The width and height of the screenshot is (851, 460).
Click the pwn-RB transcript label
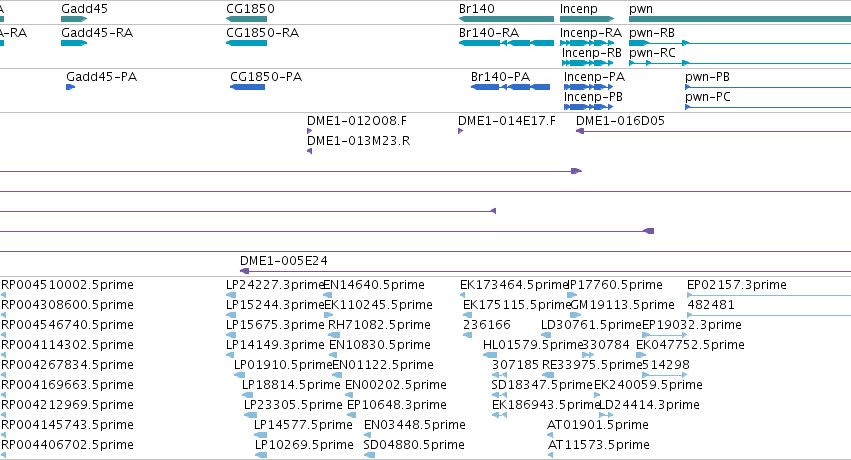click(652, 33)
